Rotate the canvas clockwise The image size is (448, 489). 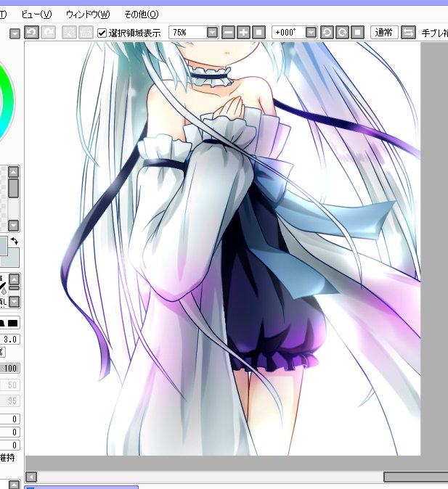click(x=342, y=33)
